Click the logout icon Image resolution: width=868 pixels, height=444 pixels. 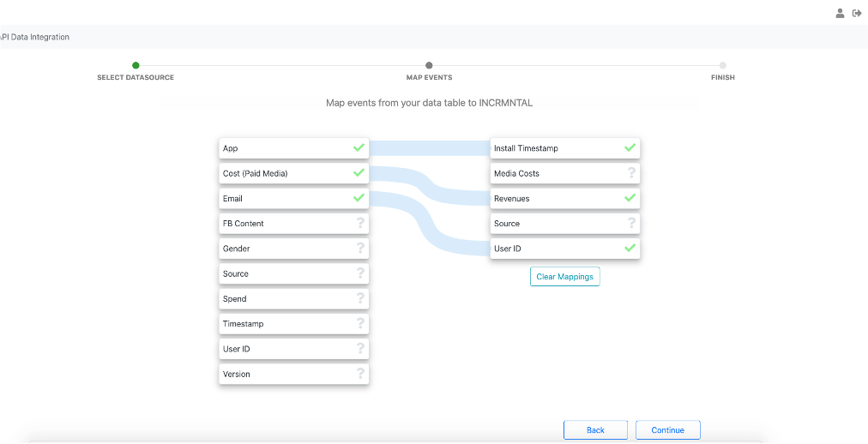pyautogui.click(x=857, y=13)
